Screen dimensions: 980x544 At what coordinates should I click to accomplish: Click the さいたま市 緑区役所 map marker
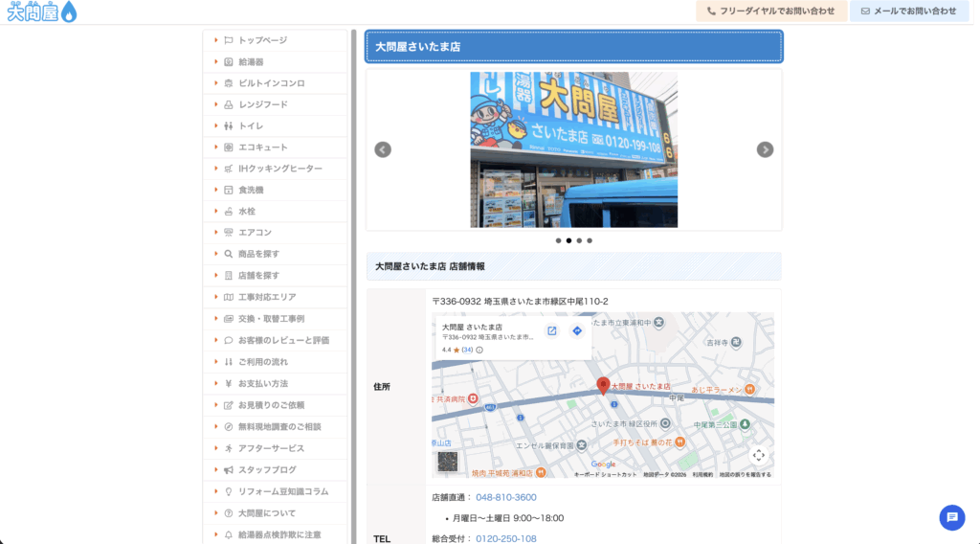[x=665, y=423]
